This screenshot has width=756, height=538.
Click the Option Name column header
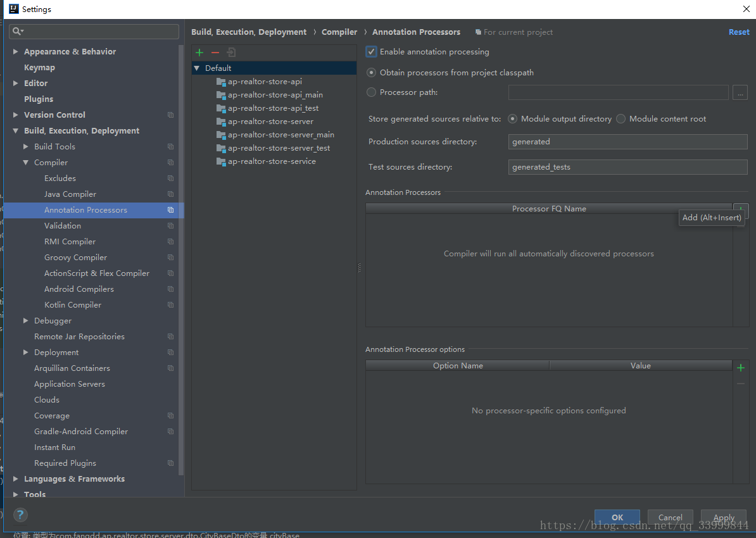point(458,365)
